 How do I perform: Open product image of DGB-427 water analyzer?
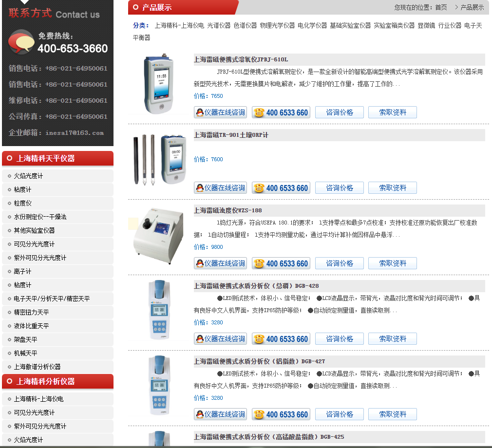point(159,385)
